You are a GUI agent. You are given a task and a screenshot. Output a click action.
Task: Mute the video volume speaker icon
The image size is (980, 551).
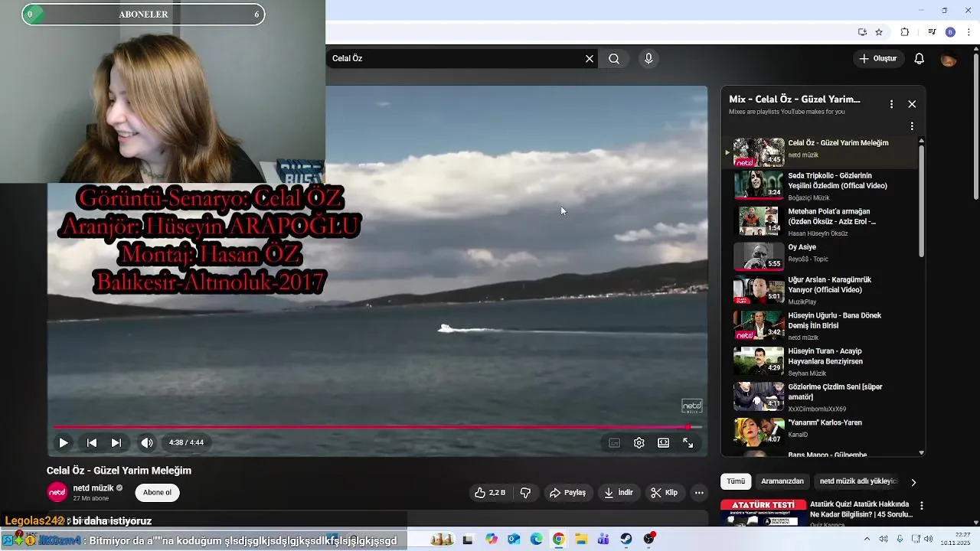(x=146, y=442)
